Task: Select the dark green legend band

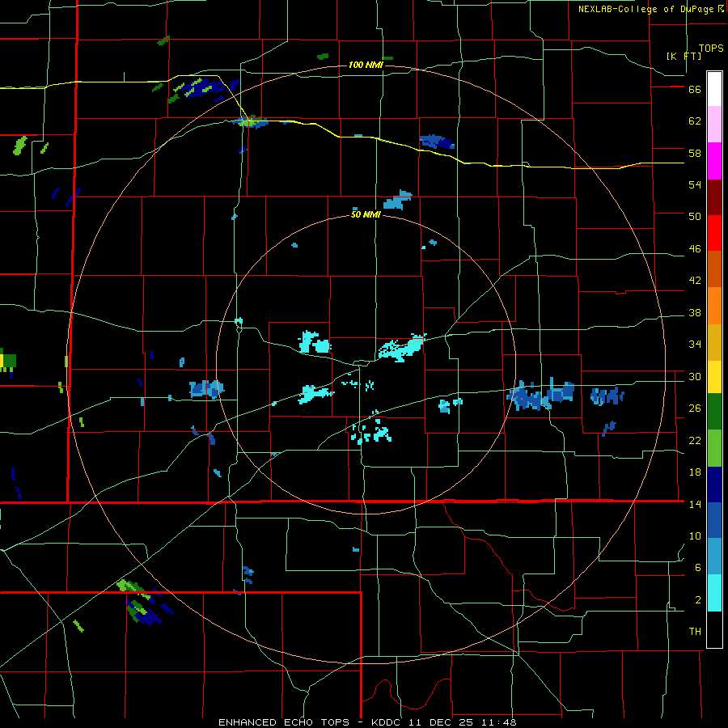Action: pos(714,412)
